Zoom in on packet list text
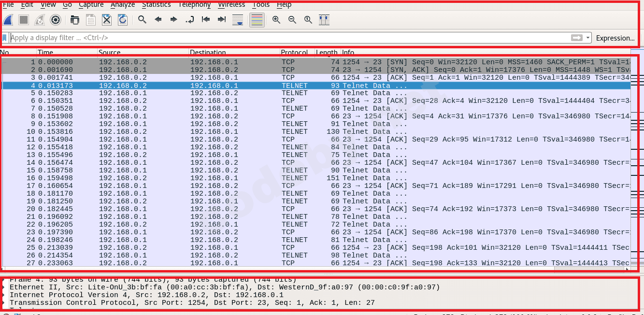 [276, 20]
